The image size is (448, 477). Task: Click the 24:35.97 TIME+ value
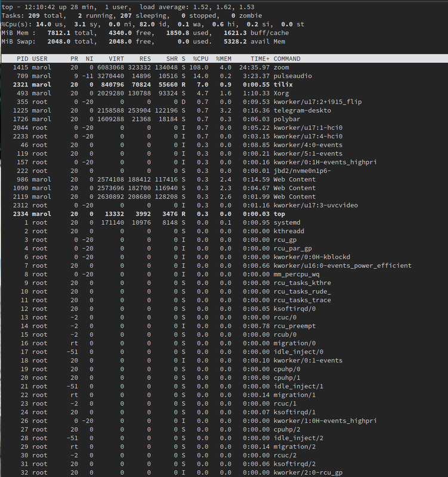[x=254, y=67]
